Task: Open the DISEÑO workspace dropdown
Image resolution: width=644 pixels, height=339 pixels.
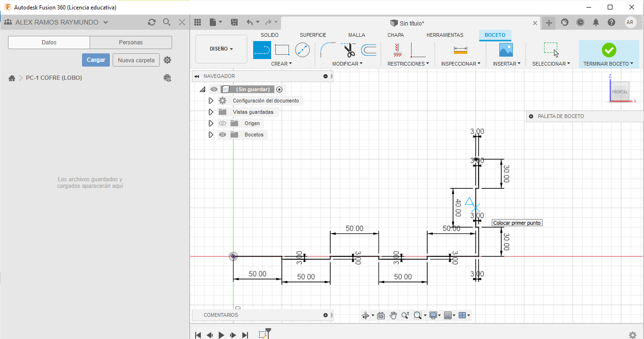Action: [221, 49]
